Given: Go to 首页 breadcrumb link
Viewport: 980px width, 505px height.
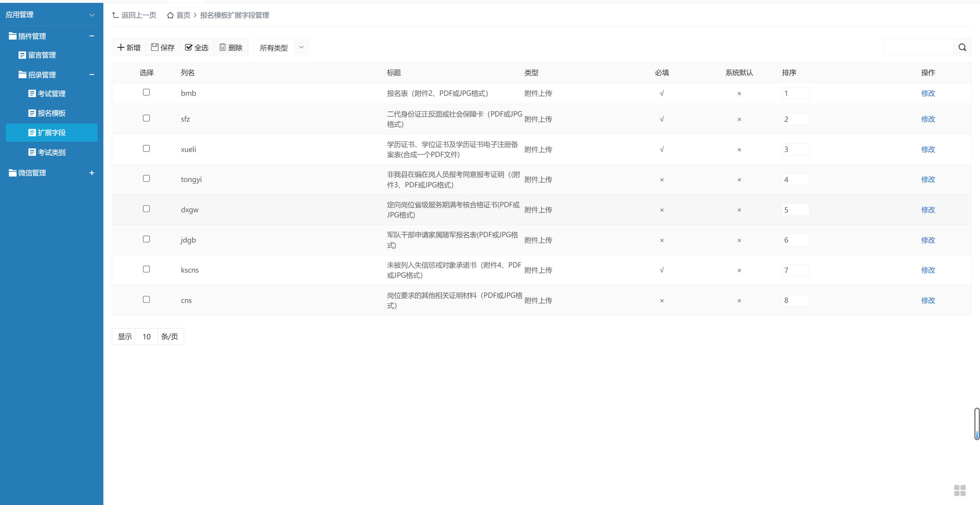Looking at the screenshot, I should tap(183, 15).
